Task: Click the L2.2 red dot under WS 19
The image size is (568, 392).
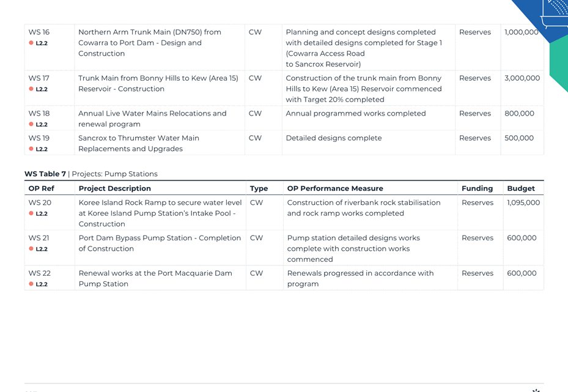Action: (x=31, y=149)
